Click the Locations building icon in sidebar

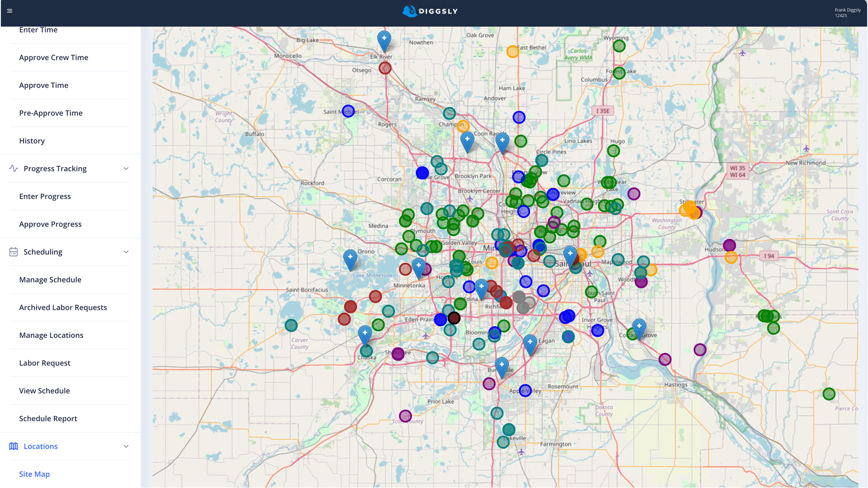tap(13, 446)
